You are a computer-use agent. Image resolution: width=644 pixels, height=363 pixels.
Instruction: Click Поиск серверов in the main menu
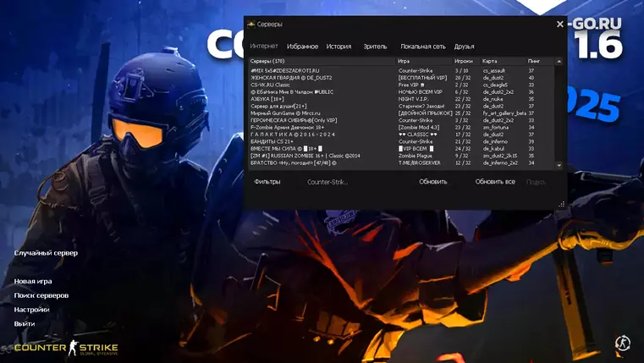tap(41, 295)
